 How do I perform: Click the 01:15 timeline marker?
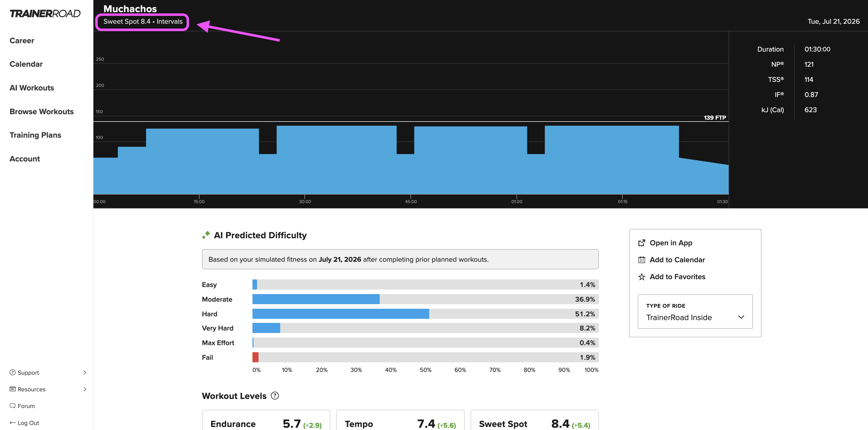coord(622,202)
